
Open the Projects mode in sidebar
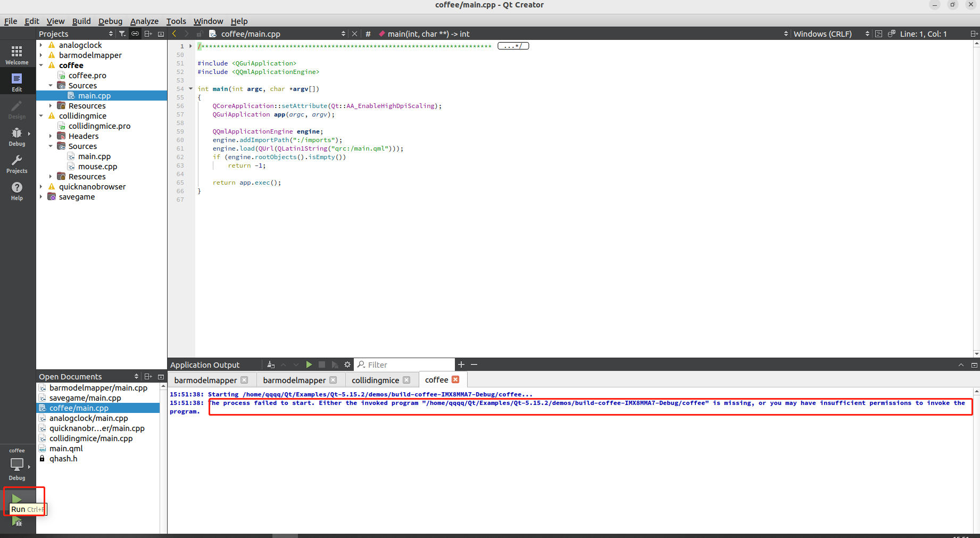pyautogui.click(x=17, y=163)
